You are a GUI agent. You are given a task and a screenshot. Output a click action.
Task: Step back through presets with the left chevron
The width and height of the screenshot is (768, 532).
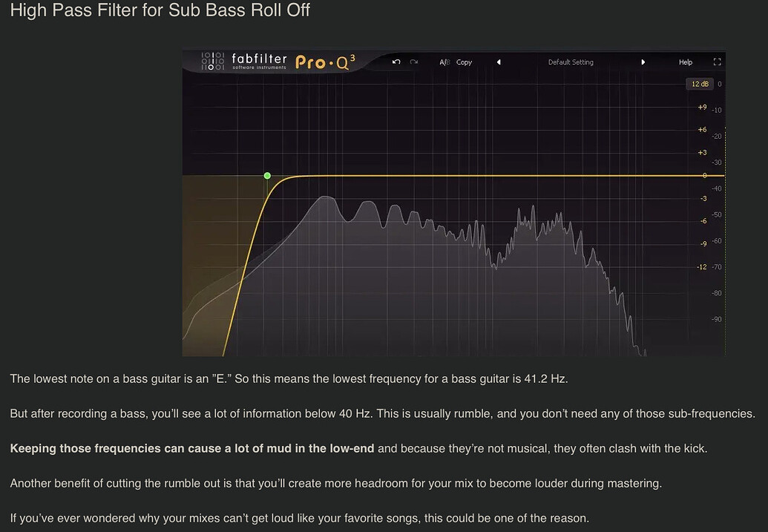pyautogui.click(x=500, y=62)
